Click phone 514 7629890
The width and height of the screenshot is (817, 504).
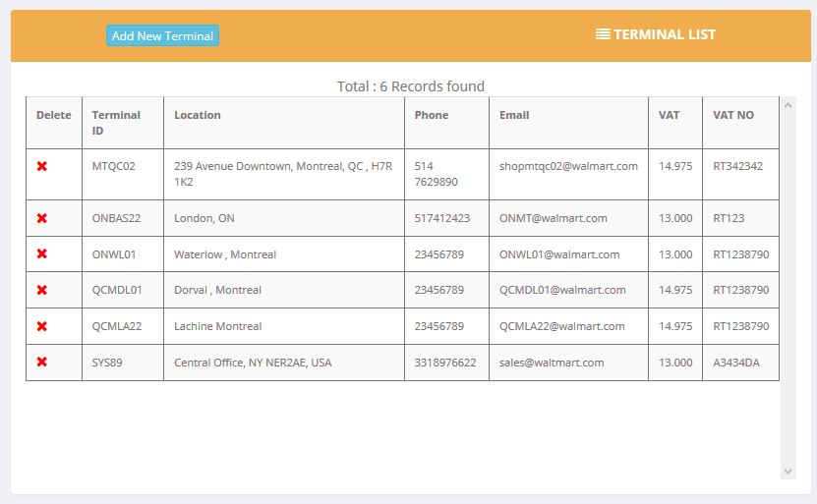point(437,174)
